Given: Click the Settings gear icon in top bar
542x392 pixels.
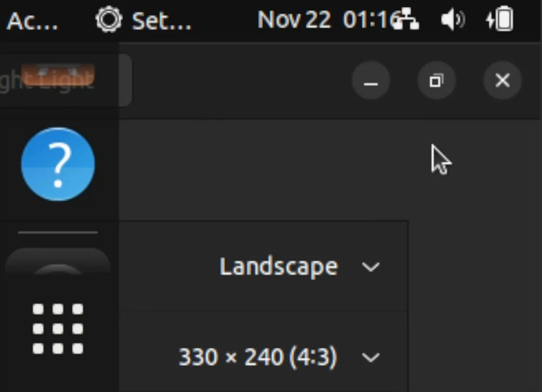Looking at the screenshot, I should (109, 20).
